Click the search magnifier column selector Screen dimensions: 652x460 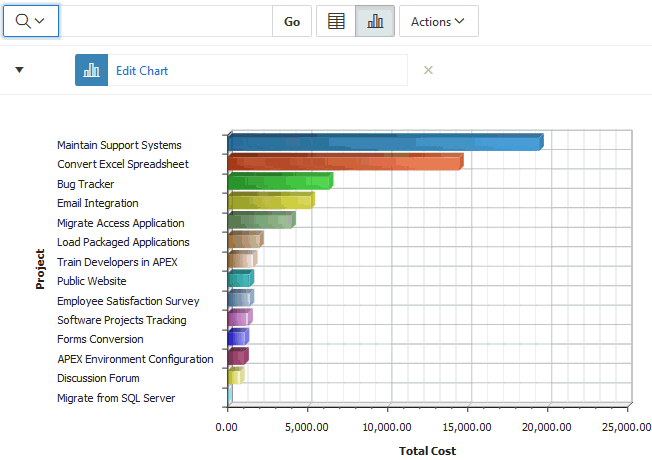point(31,21)
